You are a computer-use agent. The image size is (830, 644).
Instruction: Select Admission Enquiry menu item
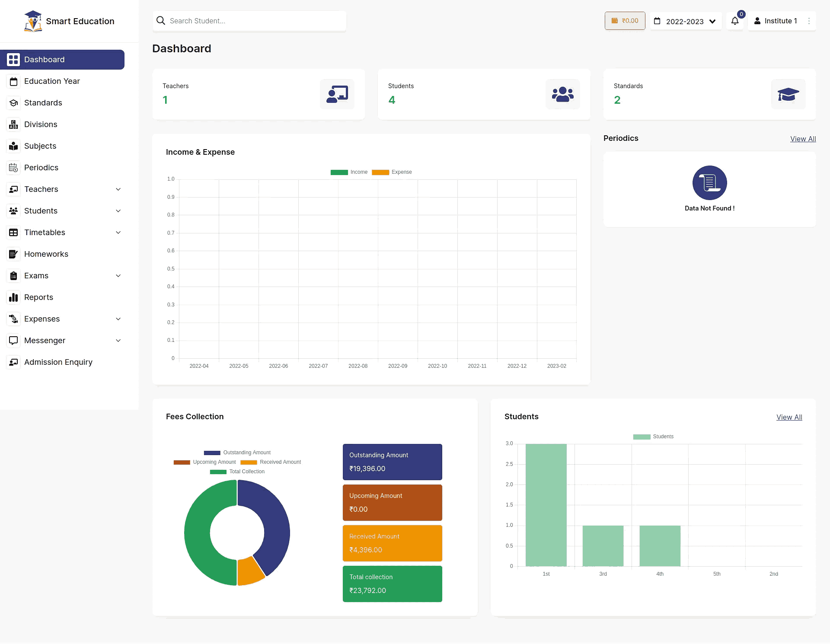(58, 362)
